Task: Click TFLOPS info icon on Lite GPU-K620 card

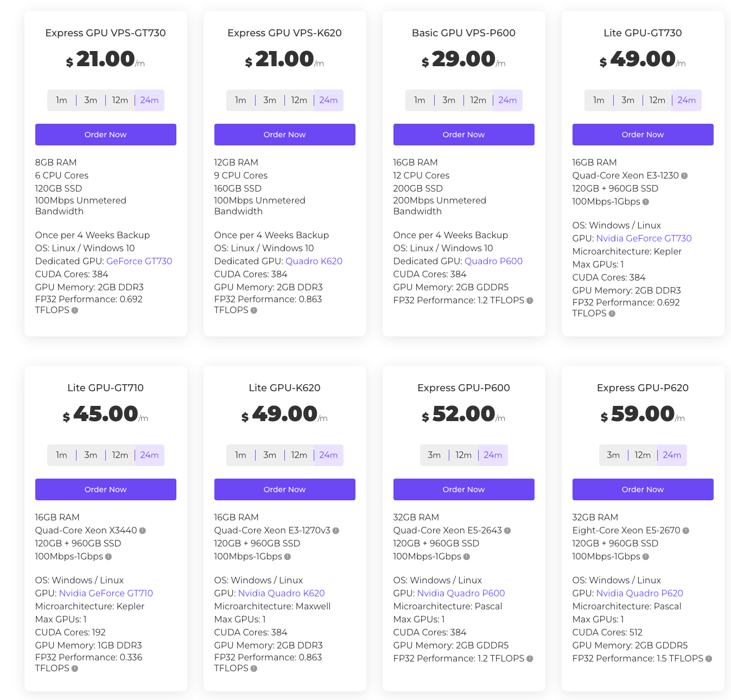Action: pyautogui.click(x=255, y=669)
